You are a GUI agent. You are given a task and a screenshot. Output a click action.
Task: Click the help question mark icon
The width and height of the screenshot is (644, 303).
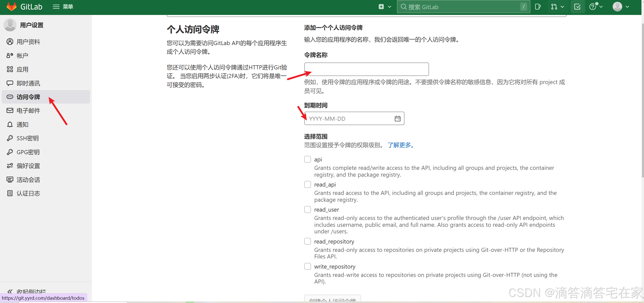pos(593,7)
